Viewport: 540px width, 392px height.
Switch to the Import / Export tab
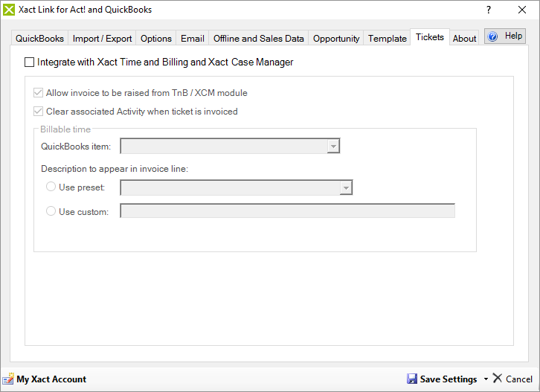click(103, 38)
